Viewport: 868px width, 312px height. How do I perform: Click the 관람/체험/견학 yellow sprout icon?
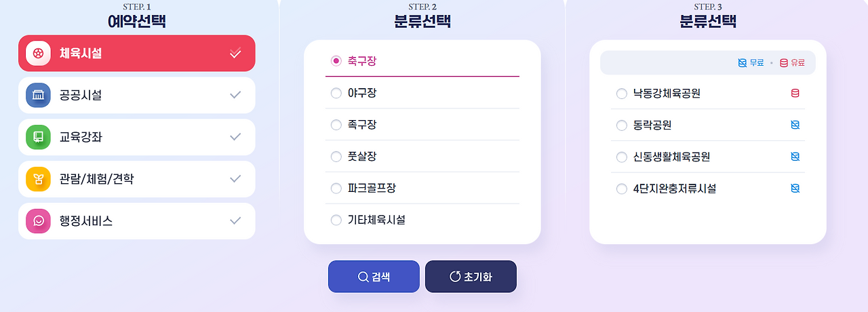tap(38, 179)
